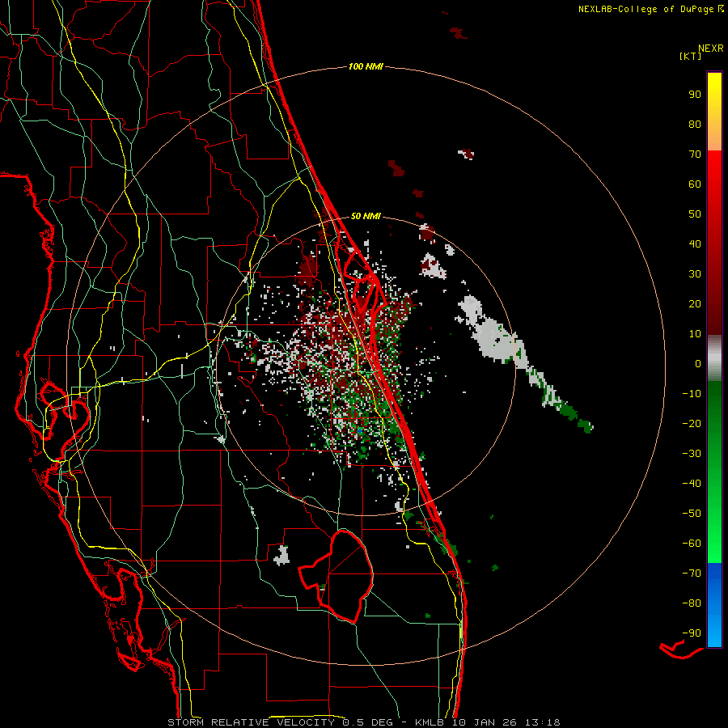Select the positive 90 knot scale label
This screenshot has height=728, width=728.
tap(695, 95)
